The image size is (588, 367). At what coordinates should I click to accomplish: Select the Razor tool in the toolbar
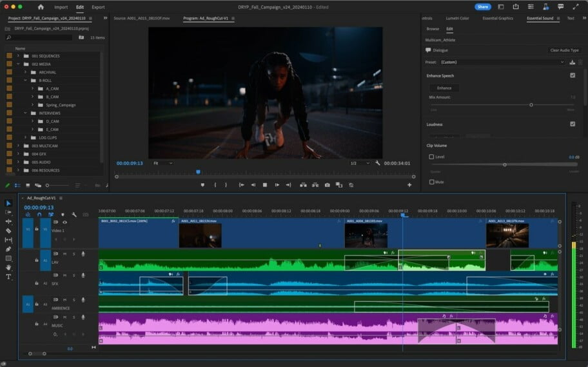pos(8,230)
